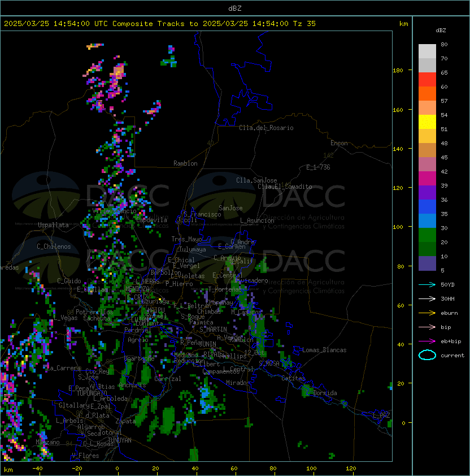Click the 'L_Asuncion' place label

[257, 220]
